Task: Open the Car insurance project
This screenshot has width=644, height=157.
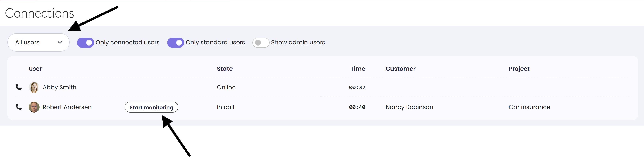Action: point(529,107)
